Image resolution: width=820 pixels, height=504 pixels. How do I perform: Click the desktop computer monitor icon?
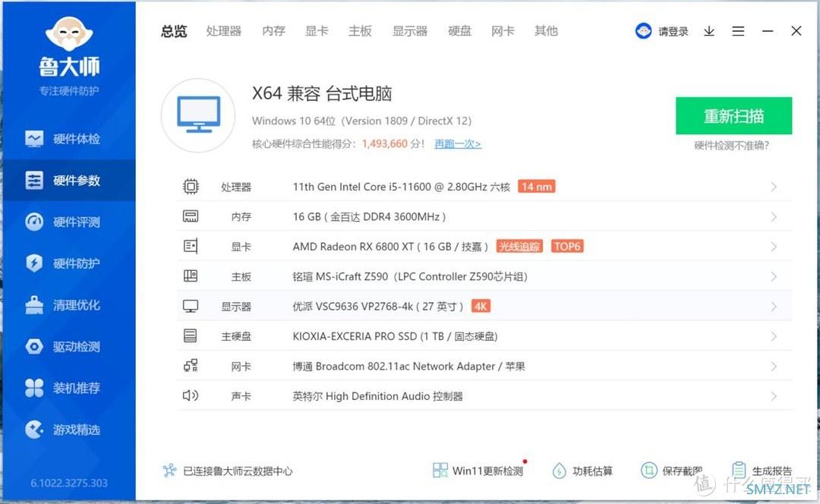[198, 115]
